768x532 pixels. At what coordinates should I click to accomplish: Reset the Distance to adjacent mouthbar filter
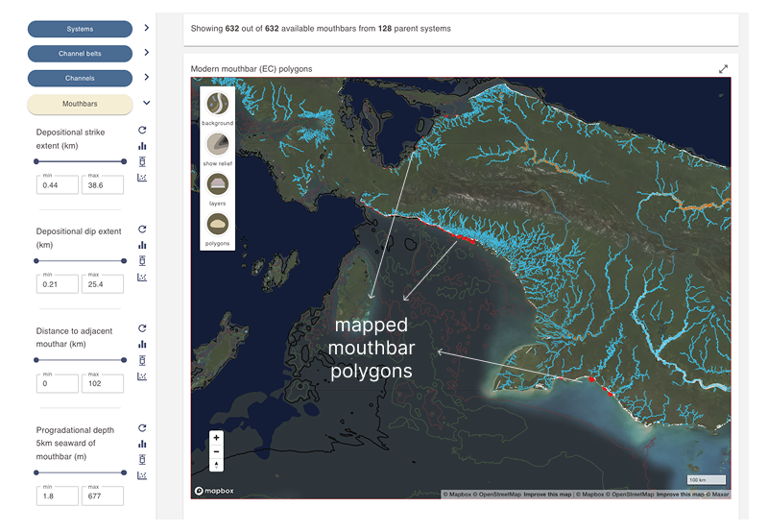[x=142, y=328]
